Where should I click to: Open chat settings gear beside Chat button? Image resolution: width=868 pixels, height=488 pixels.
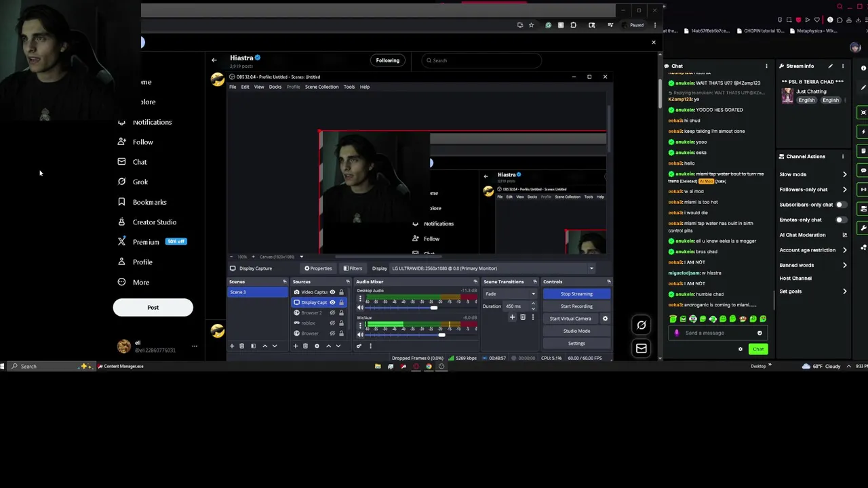741,349
